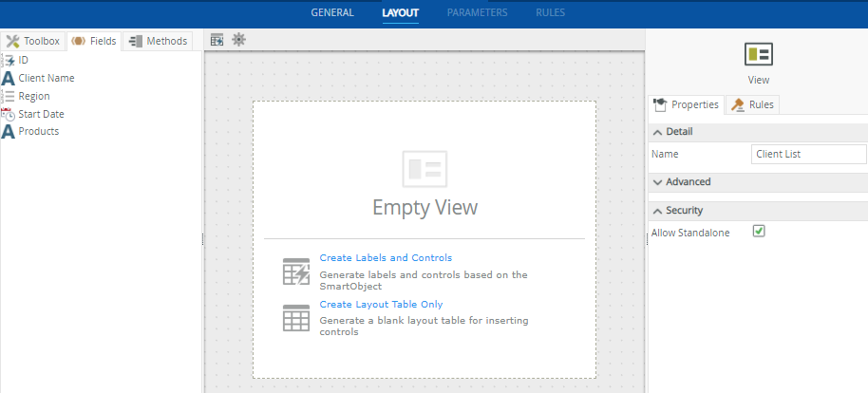
Task: Click the Name property label
Action: point(665,155)
